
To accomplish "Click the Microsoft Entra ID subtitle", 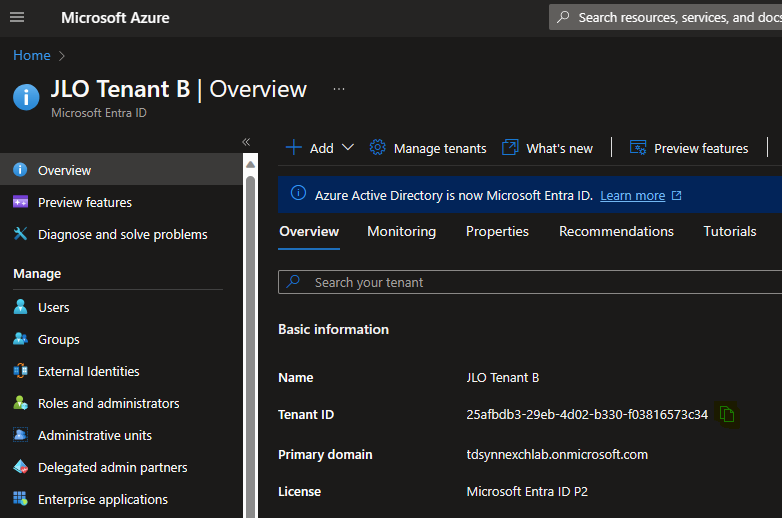I will coord(99,113).
